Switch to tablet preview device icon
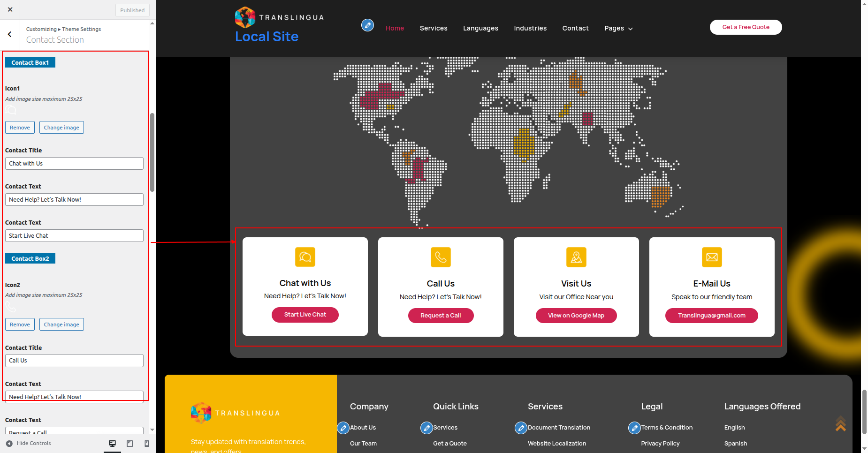The height and width of the screenshot is (453, 868). tap(130, 444)
